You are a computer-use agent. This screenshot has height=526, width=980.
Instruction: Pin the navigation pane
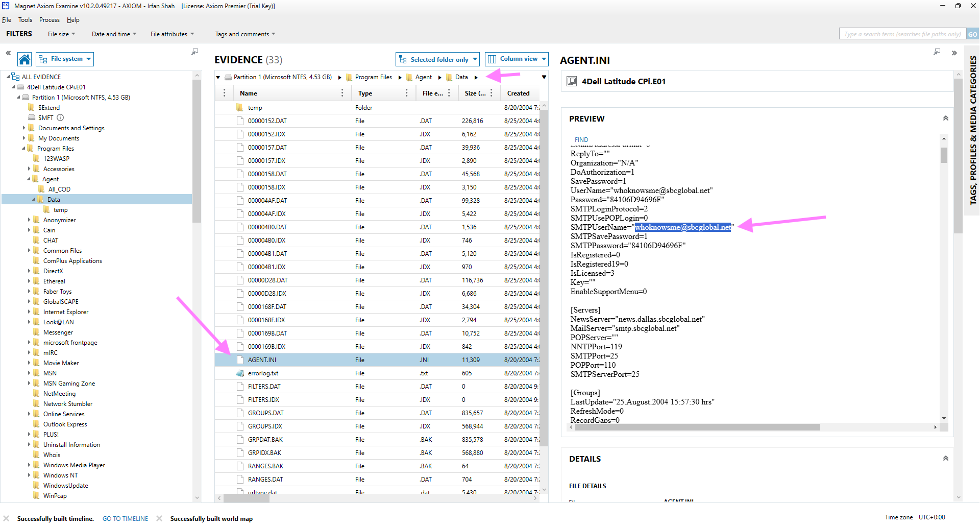pyautogui.click(x=194, y=52)
